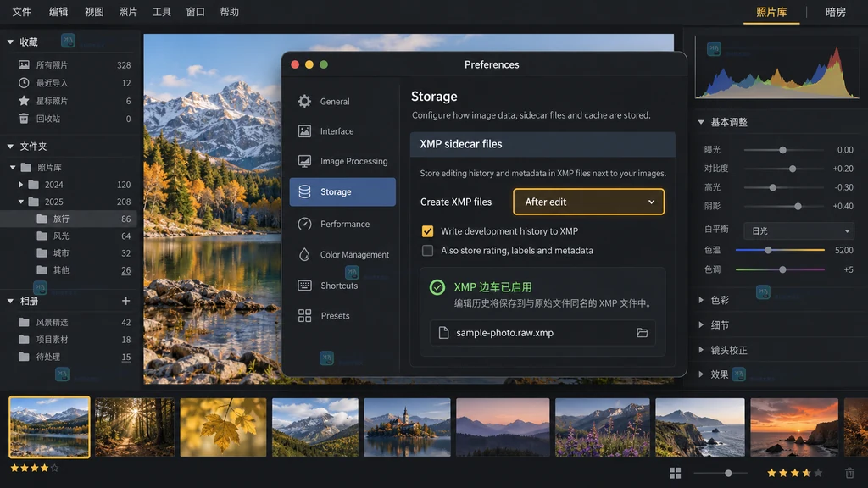Uncheck Write development history to XMP
The image size is (868, 488).
[427, 231]
